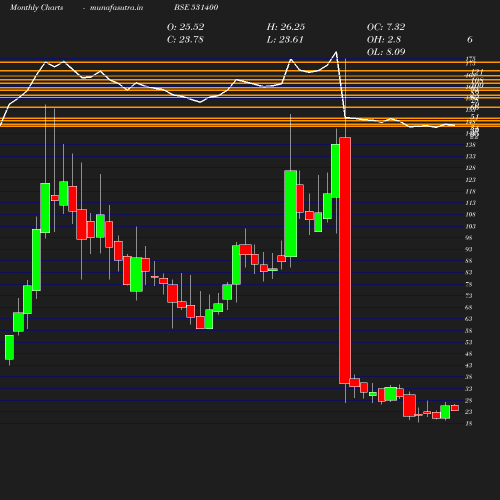500x500 pixels.
Task: Select the close value 'C: 23.78'
Action: point(185,39)
